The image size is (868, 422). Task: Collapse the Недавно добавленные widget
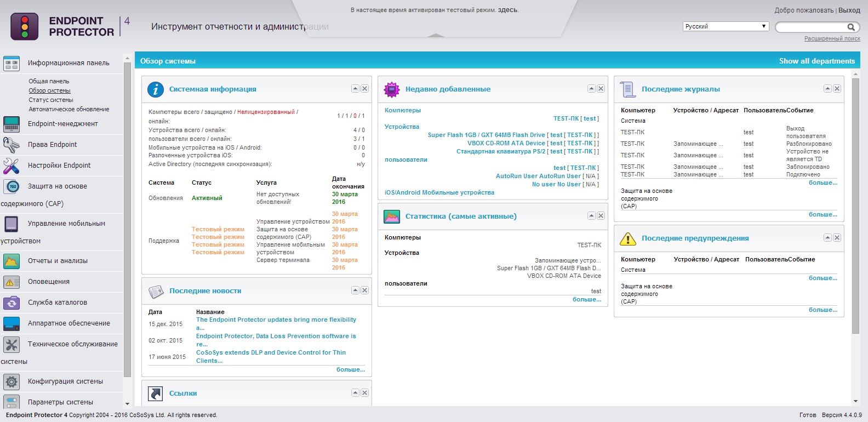(591, 89)
